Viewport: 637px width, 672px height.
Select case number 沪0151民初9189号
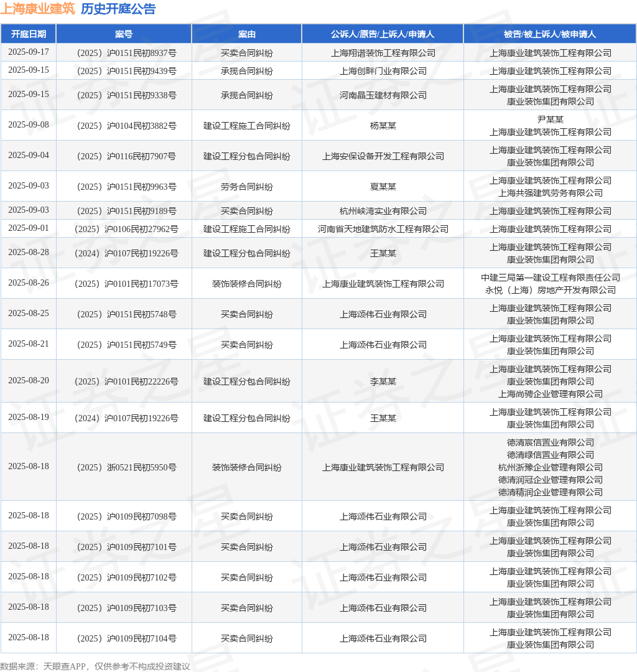click(127, 211)
